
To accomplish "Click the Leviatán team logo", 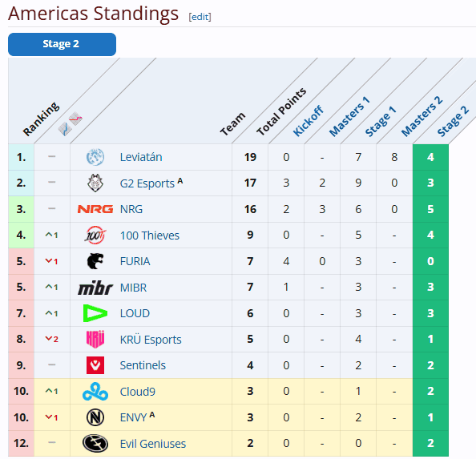I will (x=95, y=157).
